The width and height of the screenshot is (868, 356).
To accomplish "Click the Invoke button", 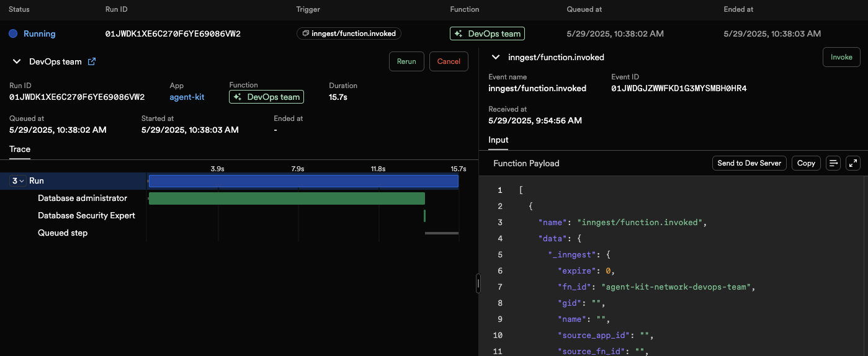I will click(x=841, y=57).
